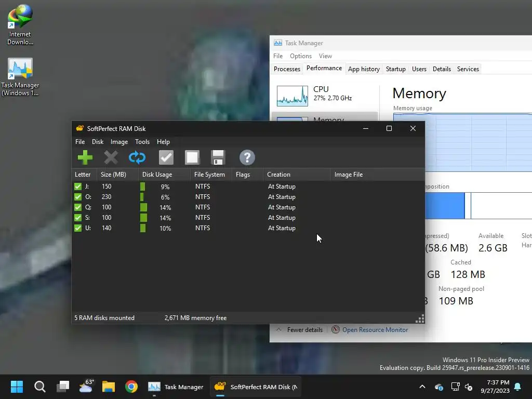Click the notification bell in system tray
The image size is (532, 399).
(x=517, y=387)
